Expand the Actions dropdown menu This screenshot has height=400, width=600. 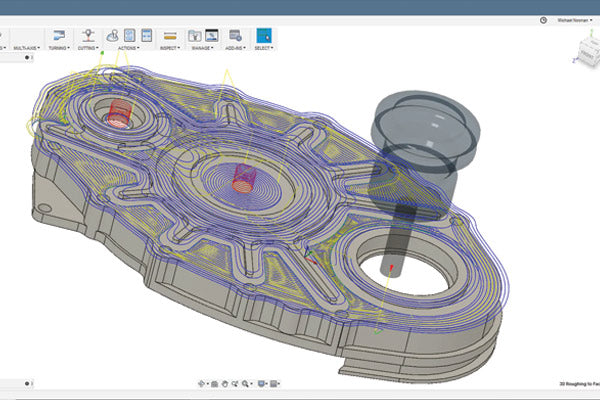click(128, 47)
